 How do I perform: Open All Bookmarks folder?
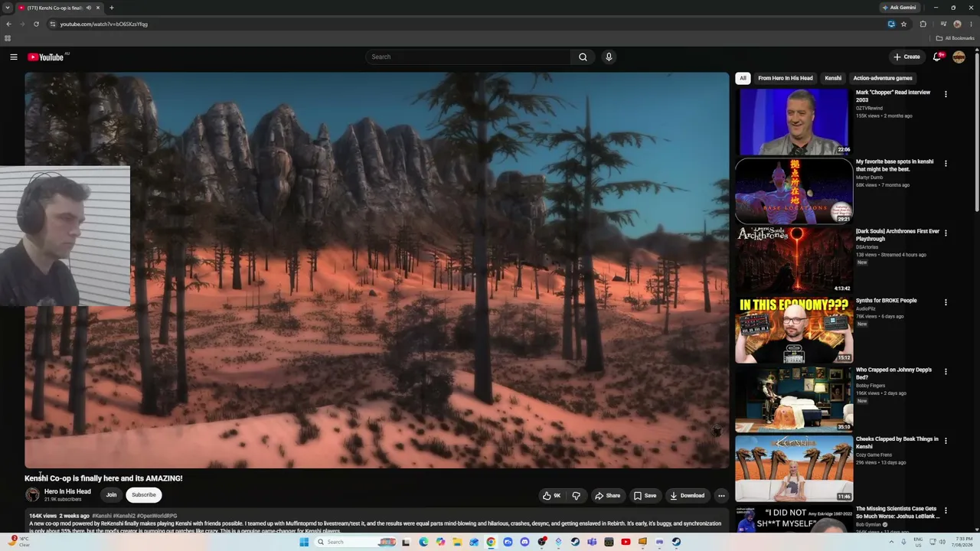(955, 38)
